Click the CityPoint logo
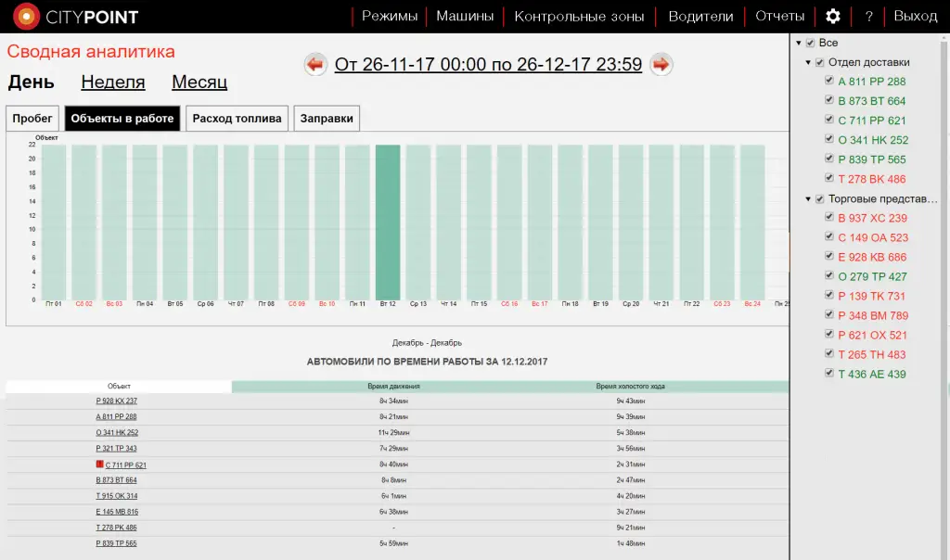Image resolution: width=950 pixels, height=560 pixels. pyautogui.click(x=74, y=16)
